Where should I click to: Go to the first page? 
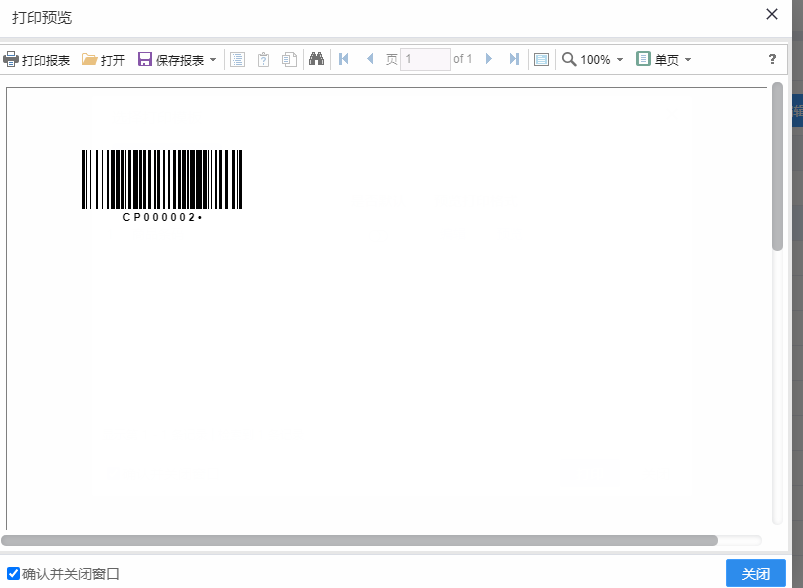click(344, 59)
